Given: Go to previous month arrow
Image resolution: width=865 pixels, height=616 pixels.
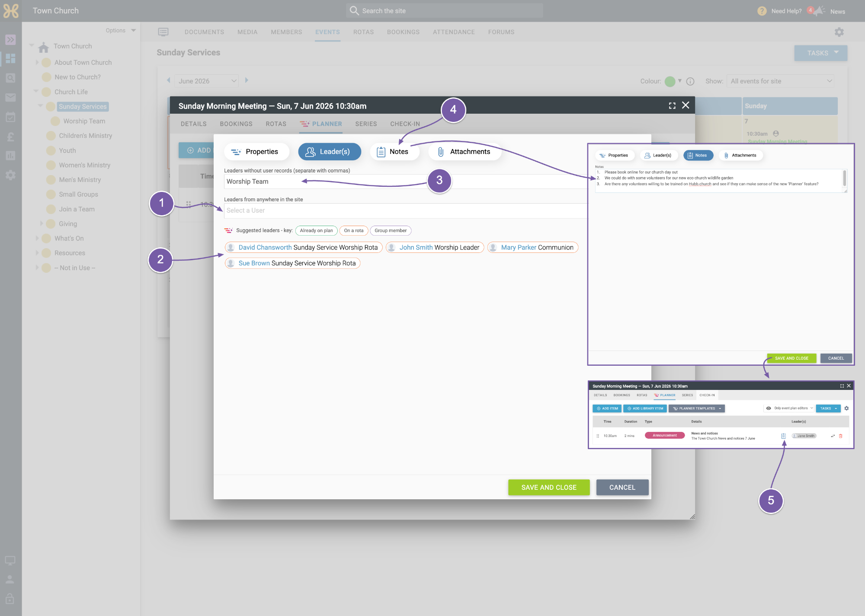Looking at the screenshot, I should 169,80.
